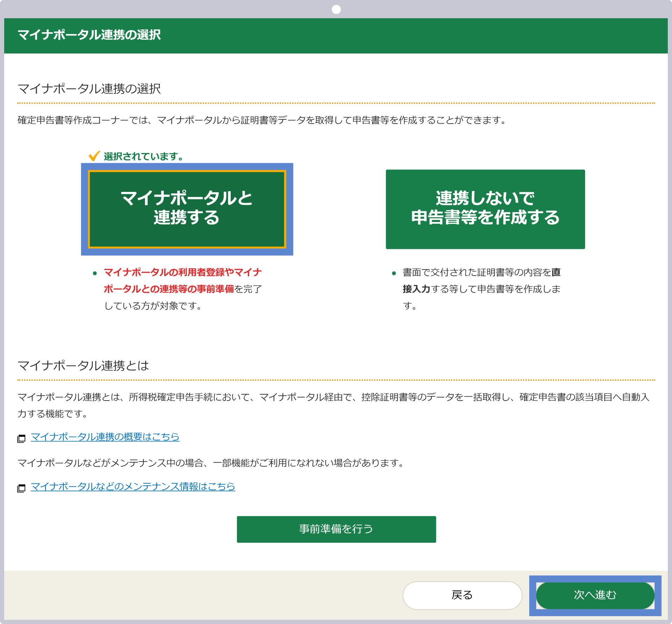Click new-window icon beside 概要はこちら link
This screenshot has width=672, height=624.
click(21, 438)
